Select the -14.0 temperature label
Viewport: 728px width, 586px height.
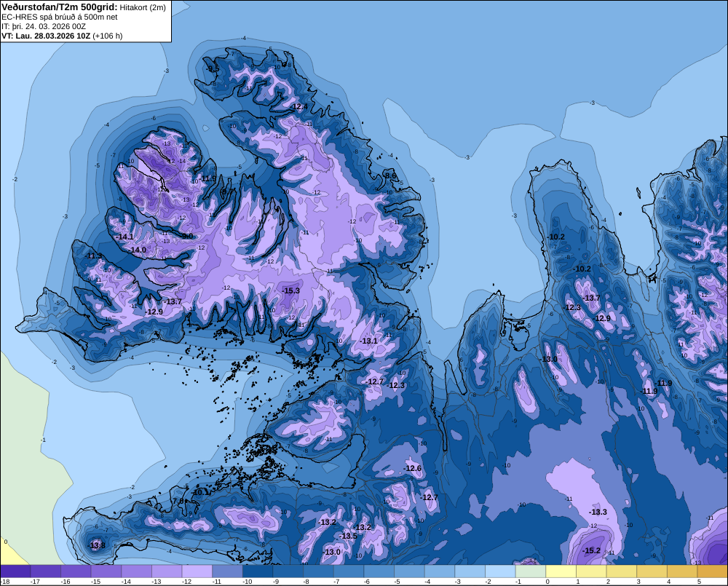138,250
